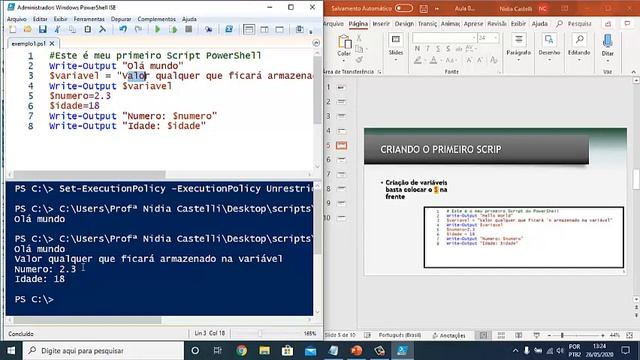Open Depurar menu in PowerShell ISE
Image resolution: width=640 pixels, height=360 pixels.
pos(121,19)
